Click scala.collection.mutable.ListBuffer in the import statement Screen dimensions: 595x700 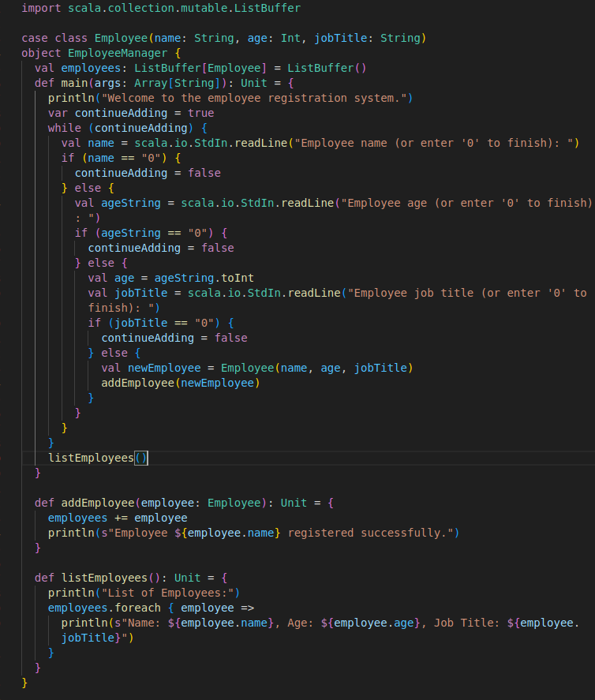pos(184,8)
